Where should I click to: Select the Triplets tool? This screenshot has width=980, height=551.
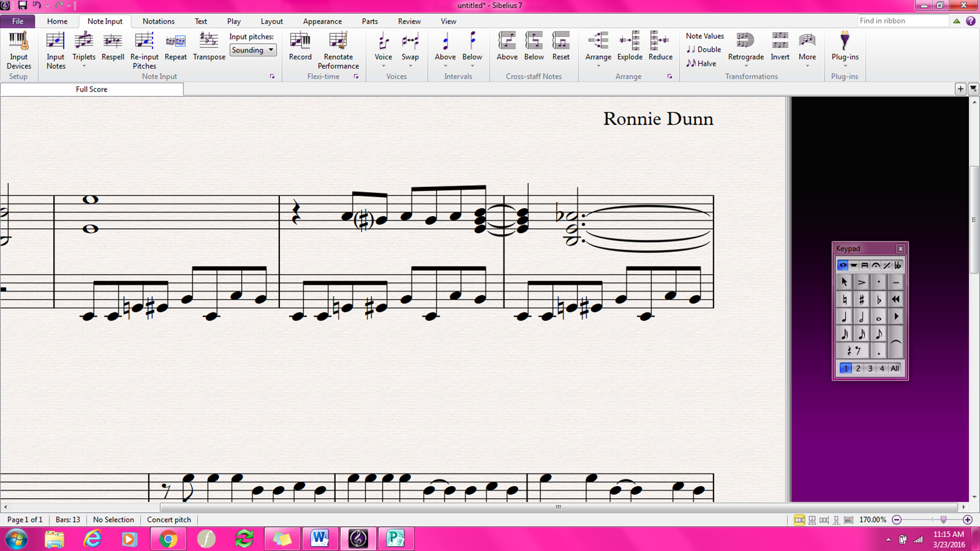click(x=84, y=49)
